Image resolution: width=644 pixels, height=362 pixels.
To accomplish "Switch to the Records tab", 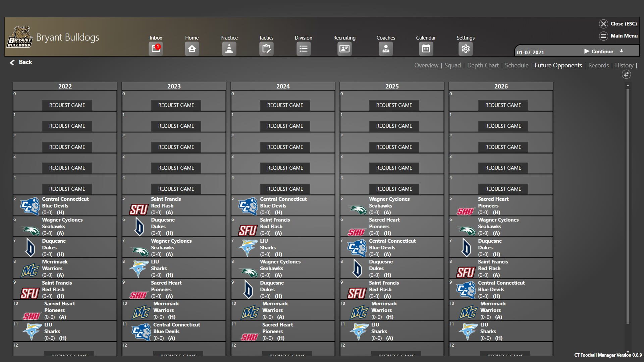I will 598,65.
